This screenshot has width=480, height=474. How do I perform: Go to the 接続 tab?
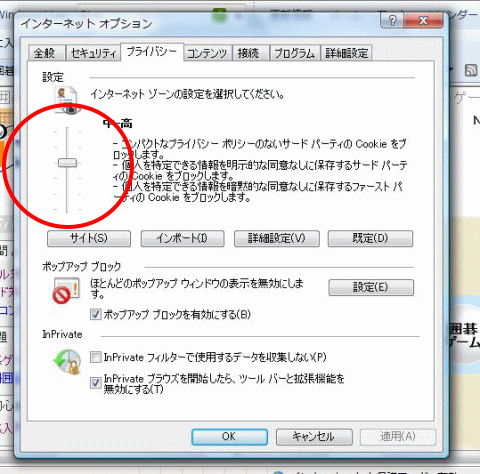click(x=249, y=53)
